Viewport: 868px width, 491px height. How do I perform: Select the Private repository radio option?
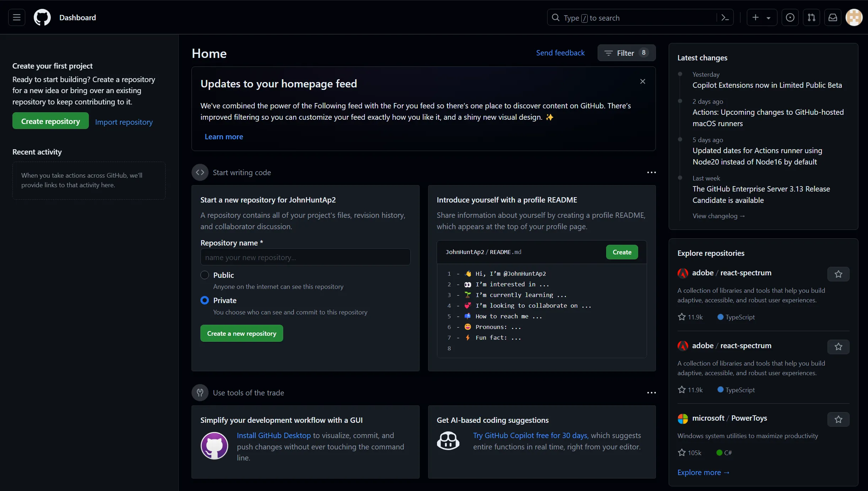pyautogui.click(x=205, y=300)
